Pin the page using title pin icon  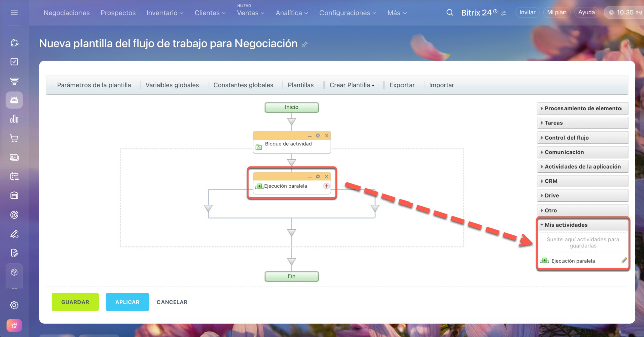304,45
